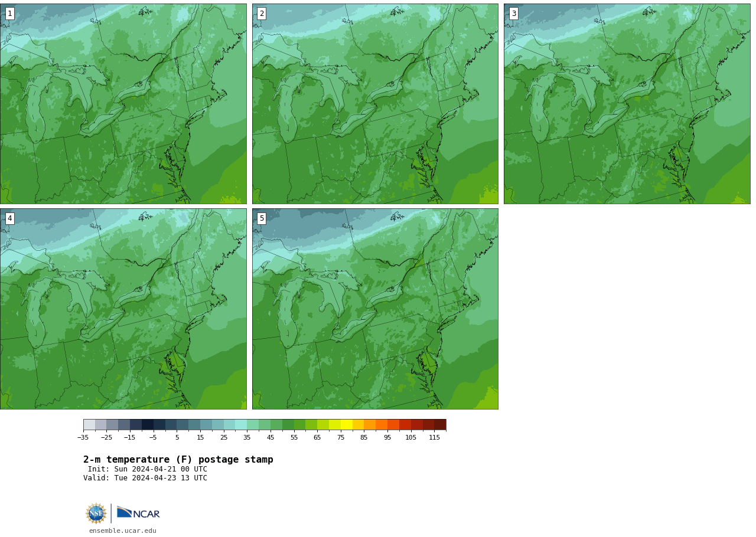
Task: Click the '45' colorbar tick label
Action: coord(271,438)
